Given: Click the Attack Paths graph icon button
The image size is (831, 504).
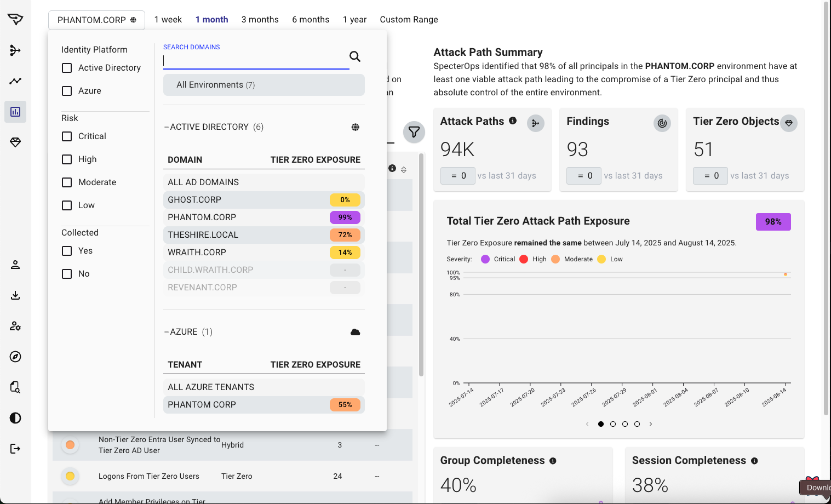Looking at the screenshot, I should [x=536, y=123].
